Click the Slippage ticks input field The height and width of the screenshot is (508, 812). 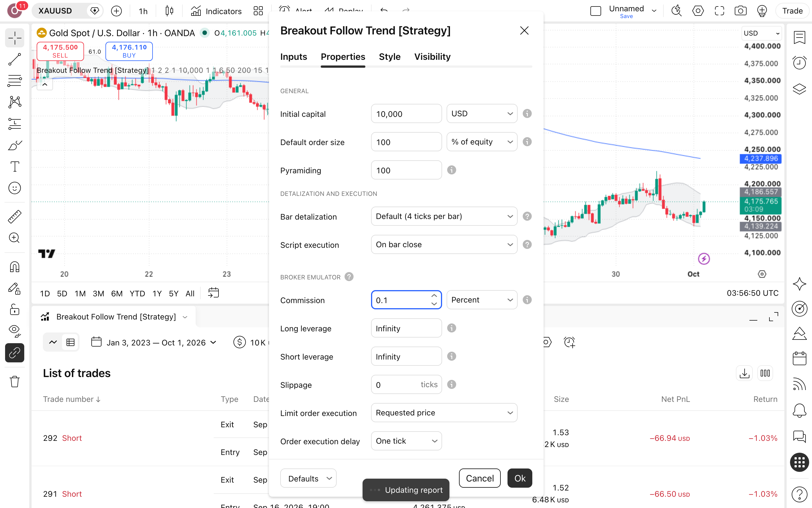(406, 384)
